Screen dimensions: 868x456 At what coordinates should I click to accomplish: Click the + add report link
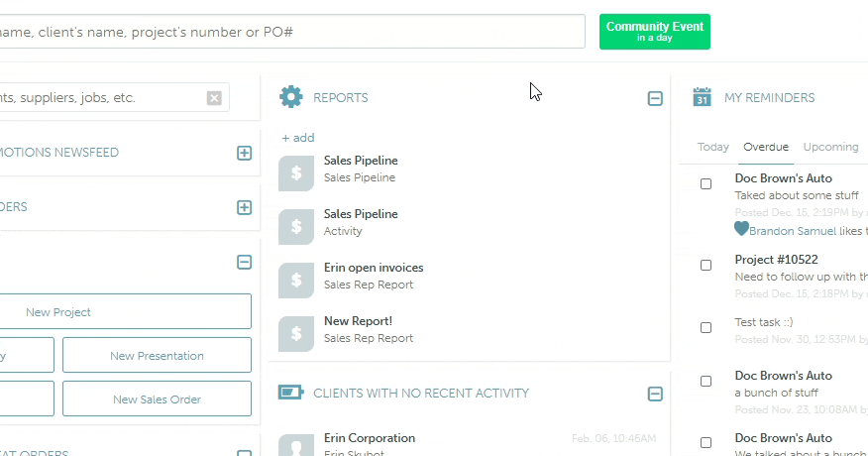point(298,138)
